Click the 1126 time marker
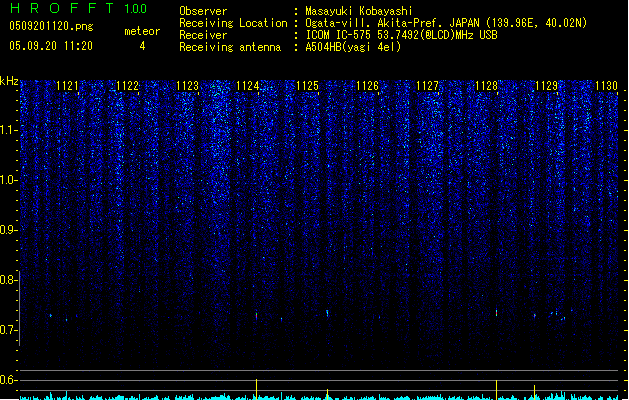 pos(367,86)
